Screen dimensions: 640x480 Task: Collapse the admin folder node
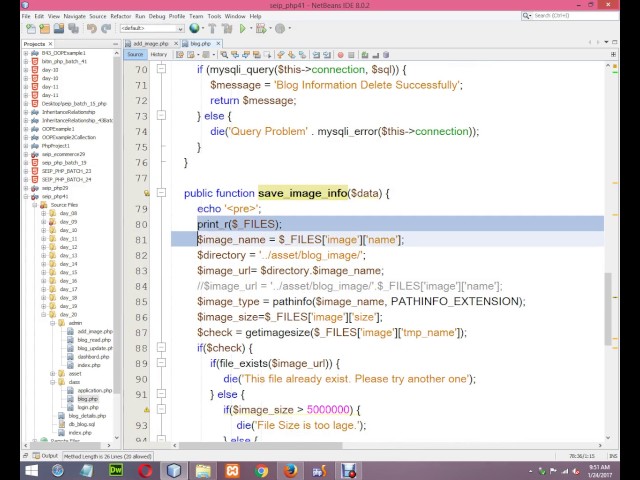click(x=52, y=323)
